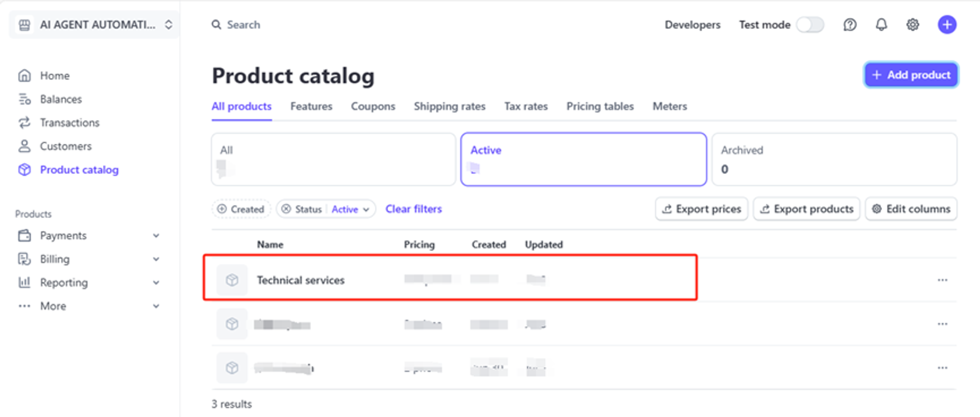Click the blue plus create icon
This screenshot has width=980, height=417.
[x=947, y=25]
